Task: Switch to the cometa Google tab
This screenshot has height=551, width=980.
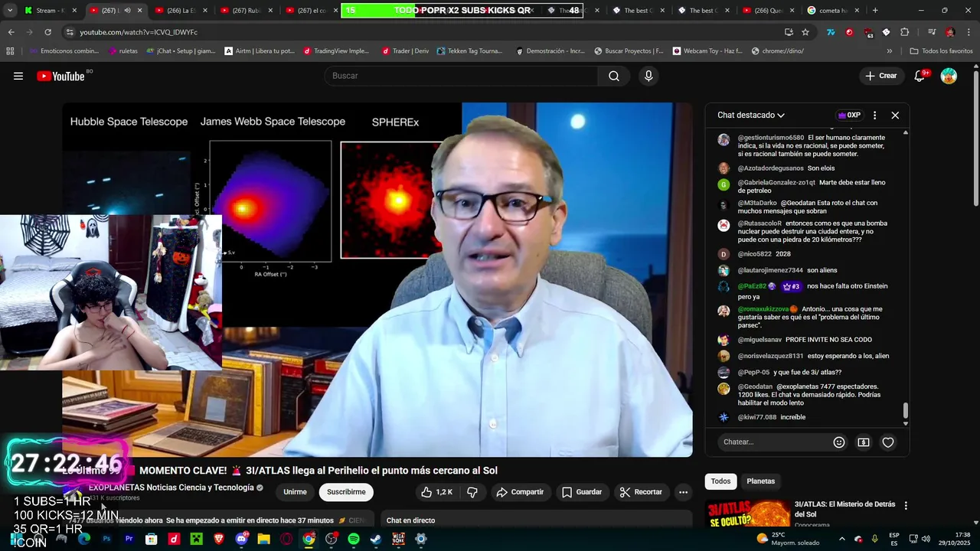Action: click(834, 11)
